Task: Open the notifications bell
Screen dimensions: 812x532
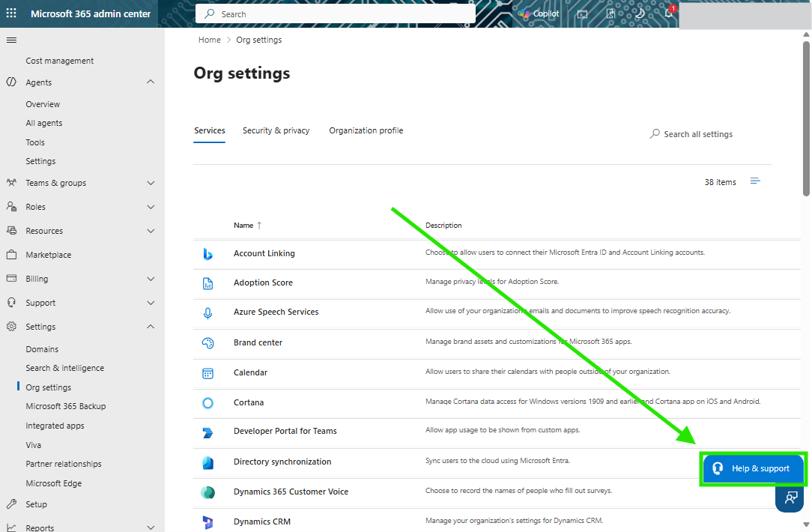Action: tap(669, 13)
